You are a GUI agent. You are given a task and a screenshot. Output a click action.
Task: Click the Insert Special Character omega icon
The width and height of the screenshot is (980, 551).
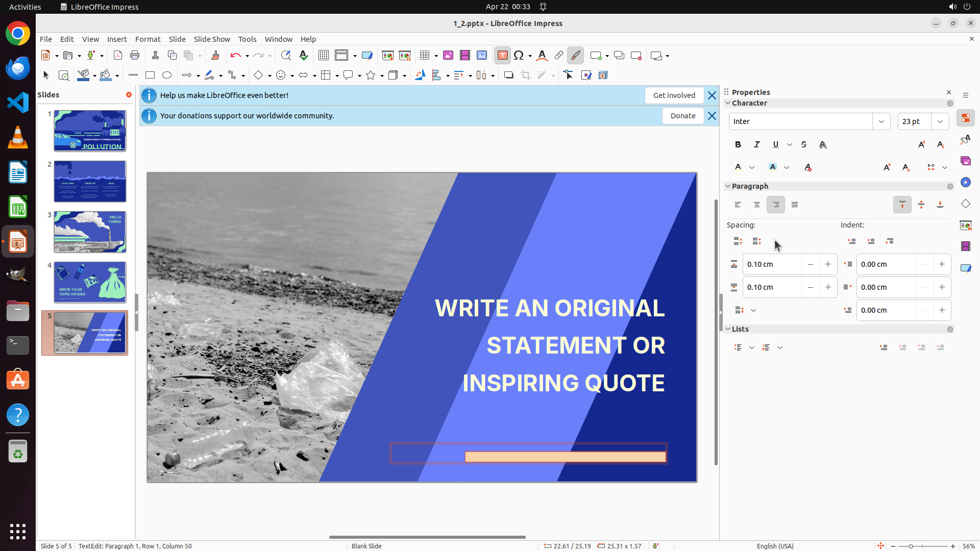[519, 56]
